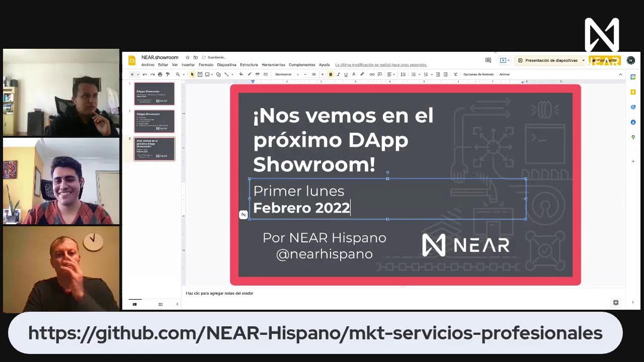The width and height of the screenshot is (644, 362).
Task: Select slide 1 thumbnail in filmstrip
Action: (154, 94)
